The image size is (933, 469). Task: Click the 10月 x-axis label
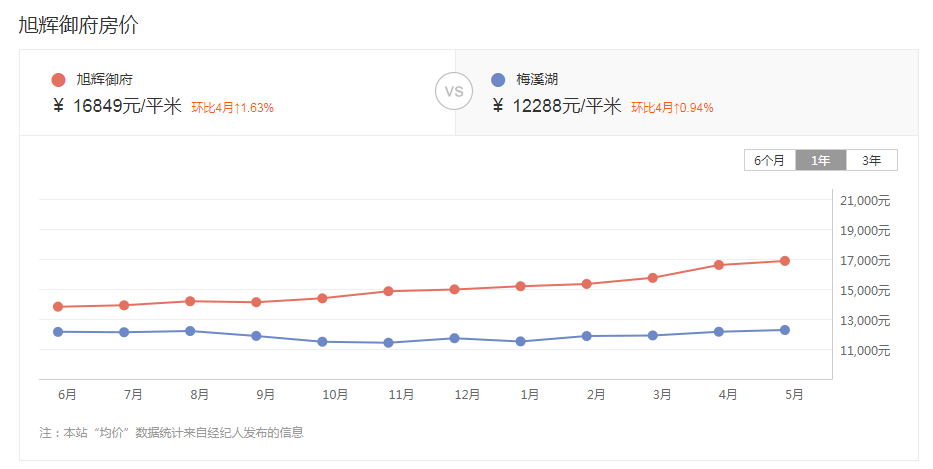click(x=335, y=395)
